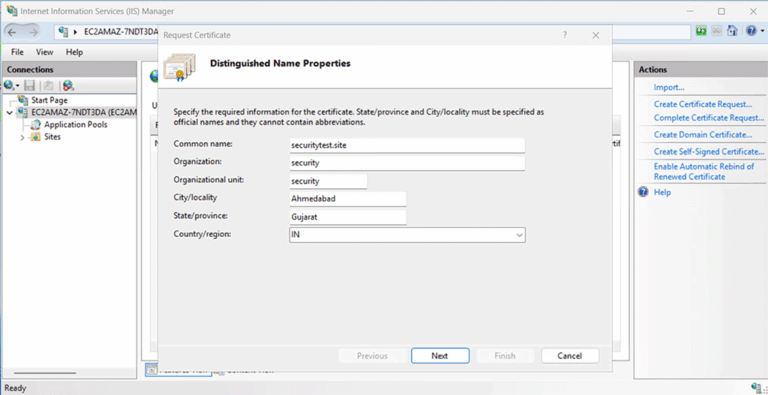Click the Connections pane horizontal scrollbar
Screen dimensions: 768x395
44,373
